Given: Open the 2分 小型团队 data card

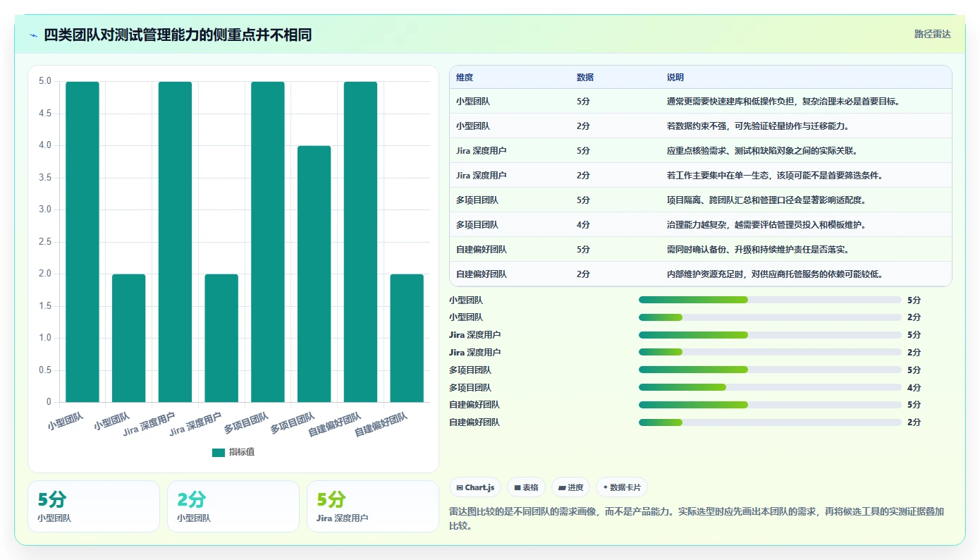Looking at the screenshot, I should (x=233, y=506).
